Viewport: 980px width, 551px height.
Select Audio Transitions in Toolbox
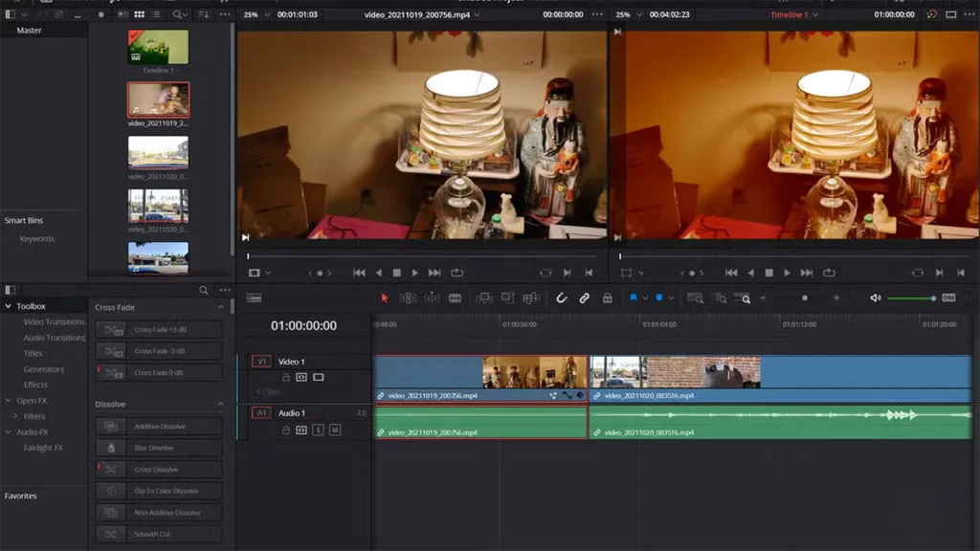(54, 338)
